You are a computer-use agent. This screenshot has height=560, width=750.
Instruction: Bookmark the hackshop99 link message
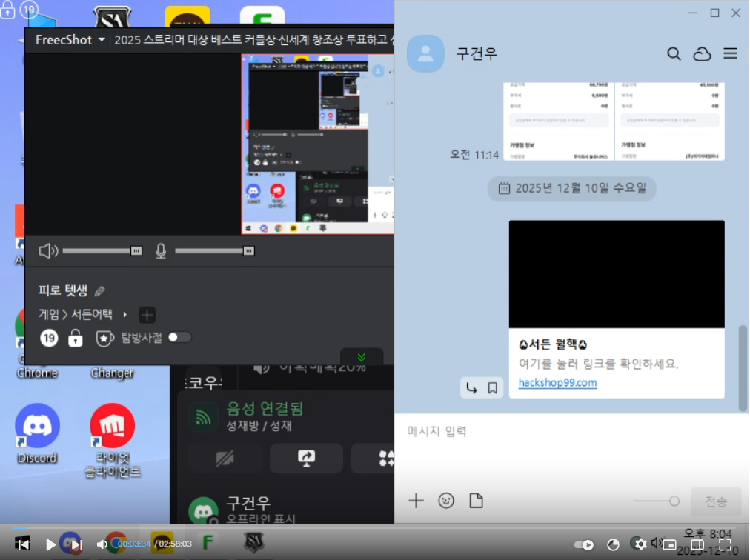tap(492, 387)
